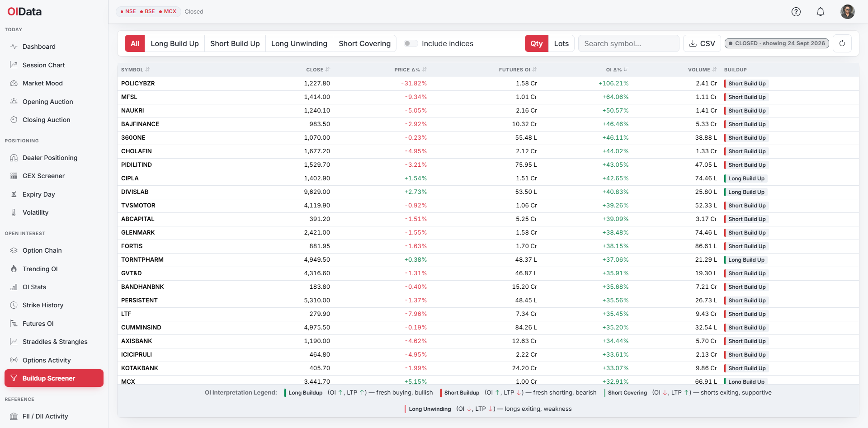868x428 pixels.
Task: Toggle the Include indices switch
Action: [410, 43]
